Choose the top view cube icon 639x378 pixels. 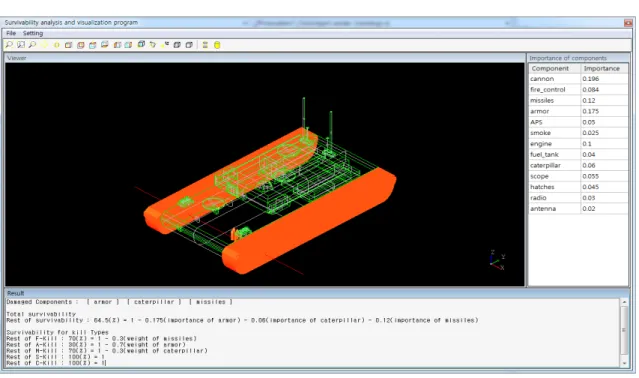click(93, 45)
